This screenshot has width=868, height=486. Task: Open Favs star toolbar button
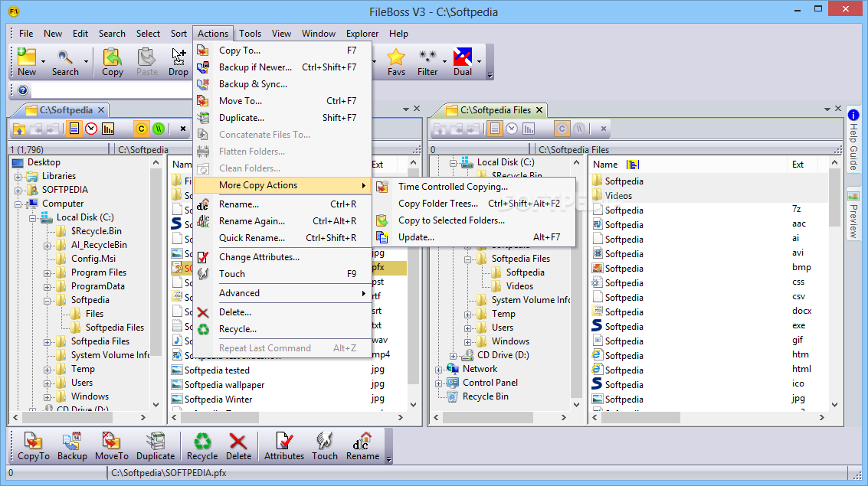tap(396, 61)
